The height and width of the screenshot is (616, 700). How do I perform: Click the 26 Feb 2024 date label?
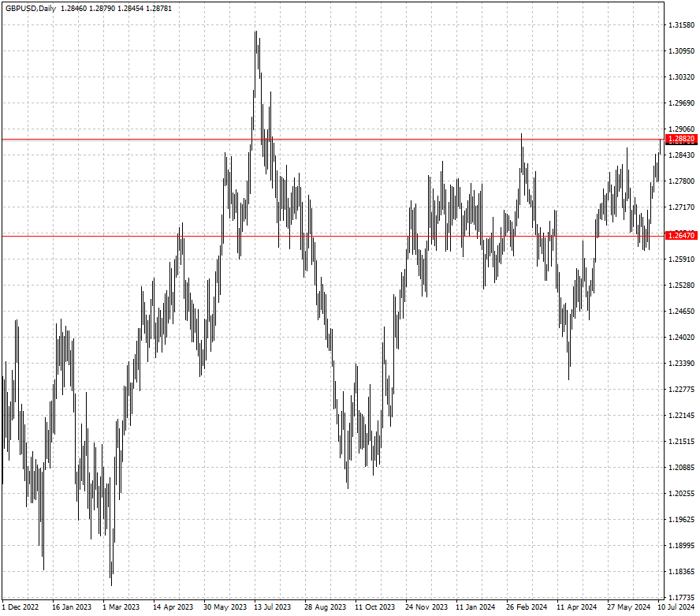pyautogui.click(x=527, y=607)
